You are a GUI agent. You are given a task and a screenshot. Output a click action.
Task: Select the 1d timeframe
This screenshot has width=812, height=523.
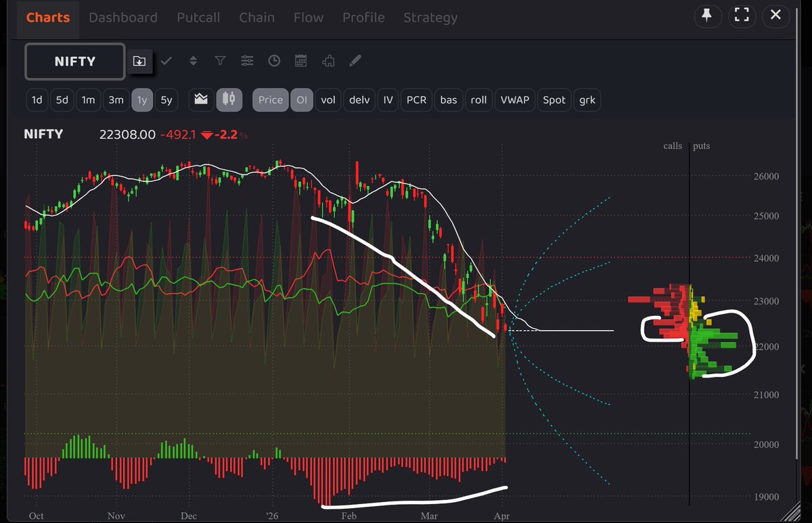[37, 100]
